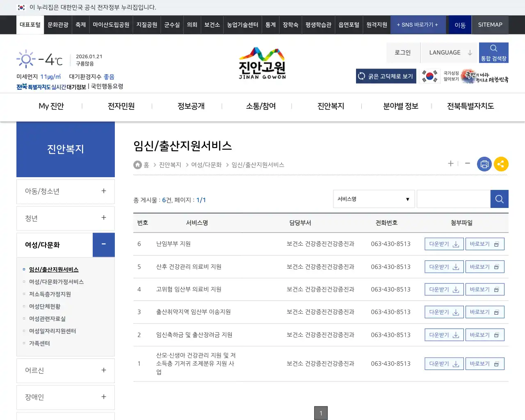Open the 전자민원 navigation menu

click(121, 106)
